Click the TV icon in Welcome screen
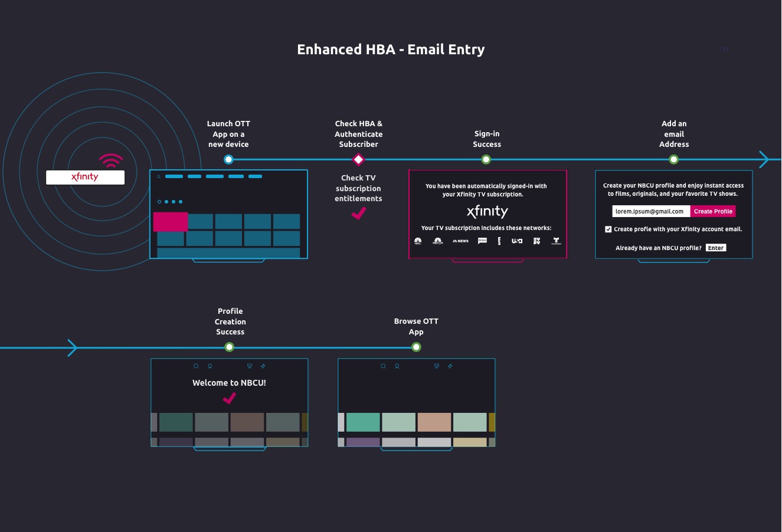The image size is (782, 532). [250, 366]
